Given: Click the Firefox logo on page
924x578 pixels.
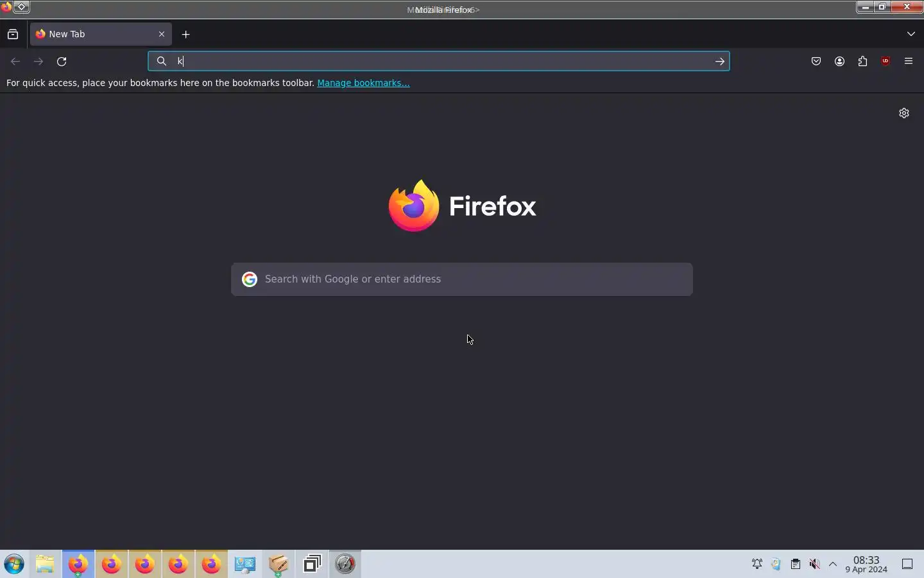Looking at the screenshot, I should pyautogui.click(x=462, y=206).
